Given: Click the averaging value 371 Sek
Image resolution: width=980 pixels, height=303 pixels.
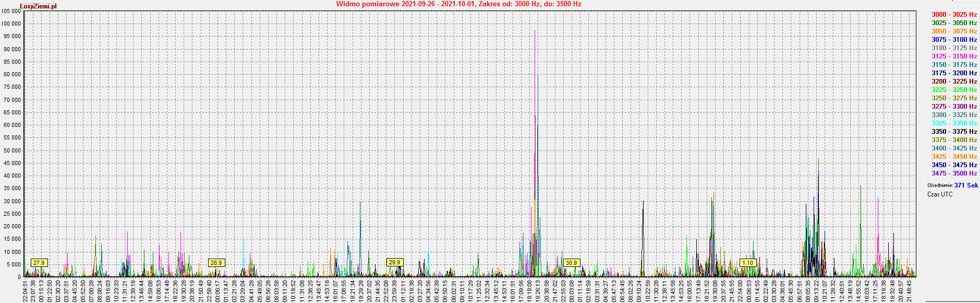Looking at the screenshot, I should click(x=966, y=185).
